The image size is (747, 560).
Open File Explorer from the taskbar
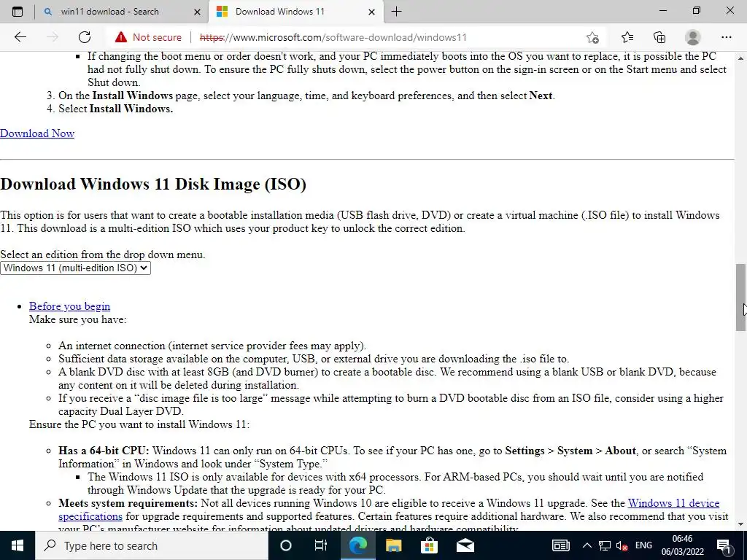pos(393,545)
